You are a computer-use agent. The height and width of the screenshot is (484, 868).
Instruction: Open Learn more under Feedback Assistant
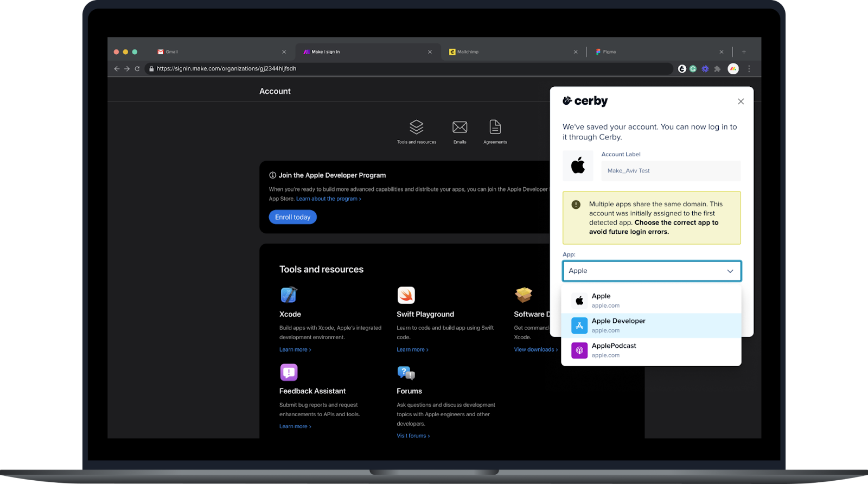point(295,426)
